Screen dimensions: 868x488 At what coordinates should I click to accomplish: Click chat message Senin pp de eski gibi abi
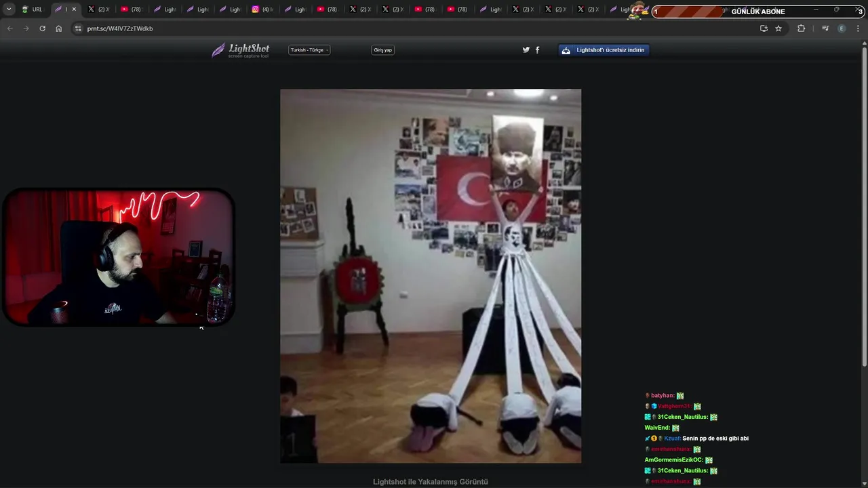tap(715, 439)
